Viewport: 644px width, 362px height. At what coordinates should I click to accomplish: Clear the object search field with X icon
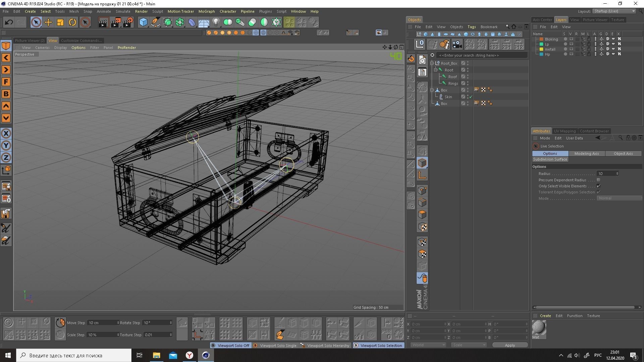coord(432,55)
